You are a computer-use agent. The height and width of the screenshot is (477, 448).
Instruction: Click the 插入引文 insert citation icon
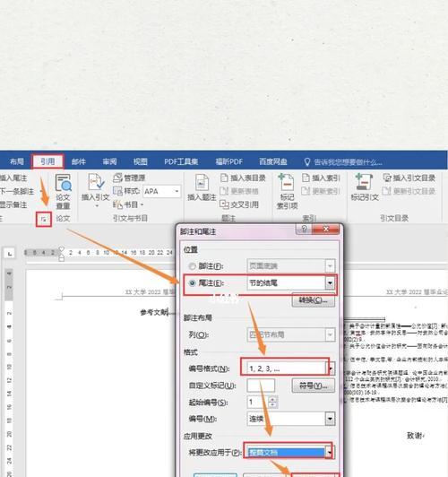96,183
